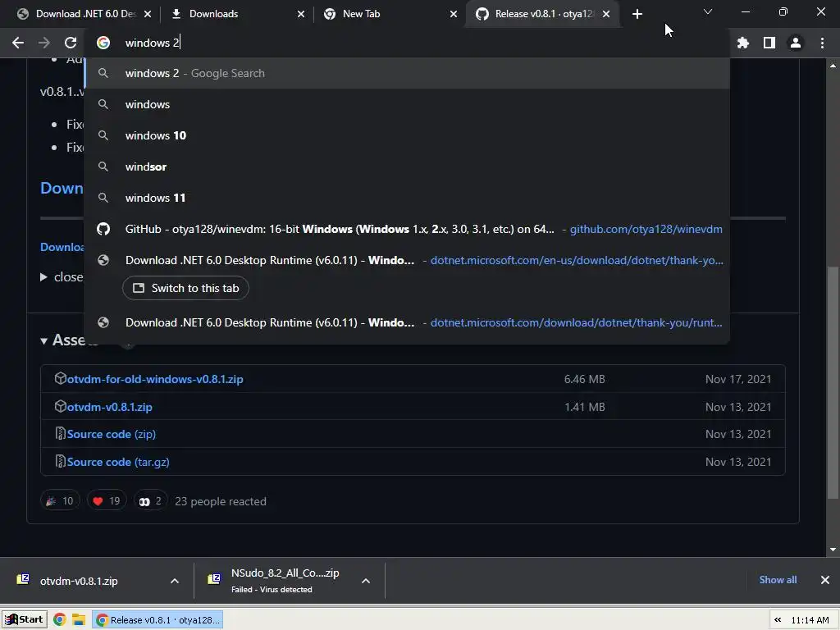Open a new tab with plus button
Image resolution: width=840 pixels, height=630 pixels.
tap(637, 14)
